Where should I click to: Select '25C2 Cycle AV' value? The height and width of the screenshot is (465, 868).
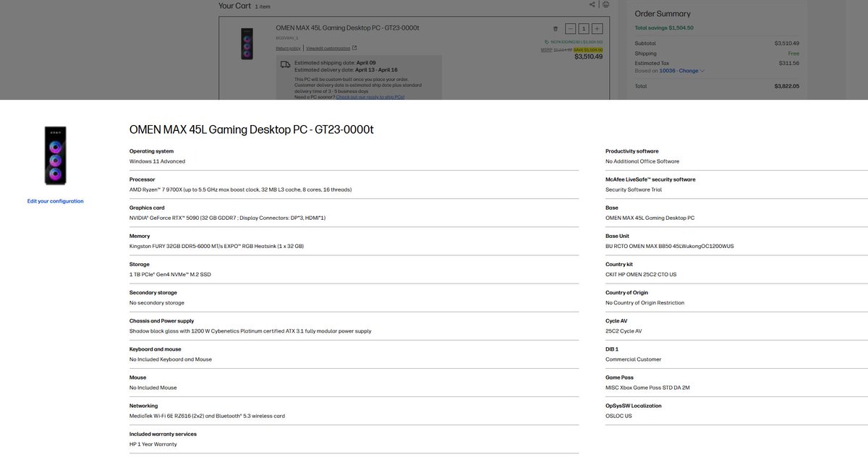pos(624,330)
